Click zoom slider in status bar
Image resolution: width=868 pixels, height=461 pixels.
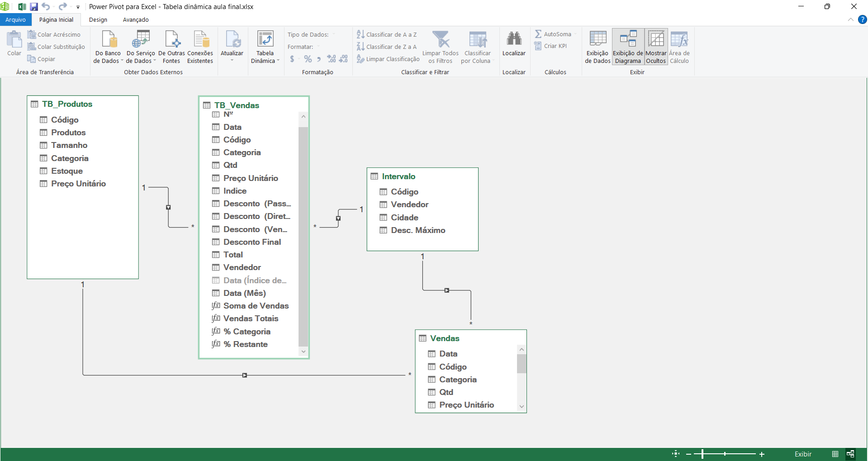click(725, 454)
